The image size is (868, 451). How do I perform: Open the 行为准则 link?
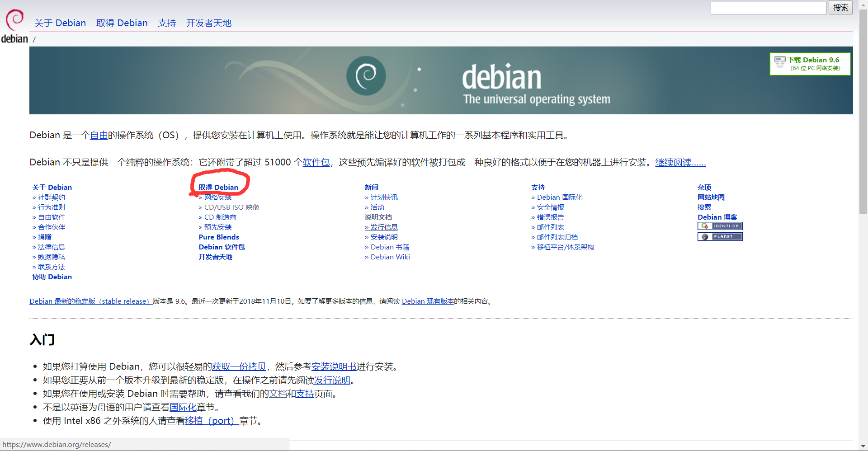point(52,207)
